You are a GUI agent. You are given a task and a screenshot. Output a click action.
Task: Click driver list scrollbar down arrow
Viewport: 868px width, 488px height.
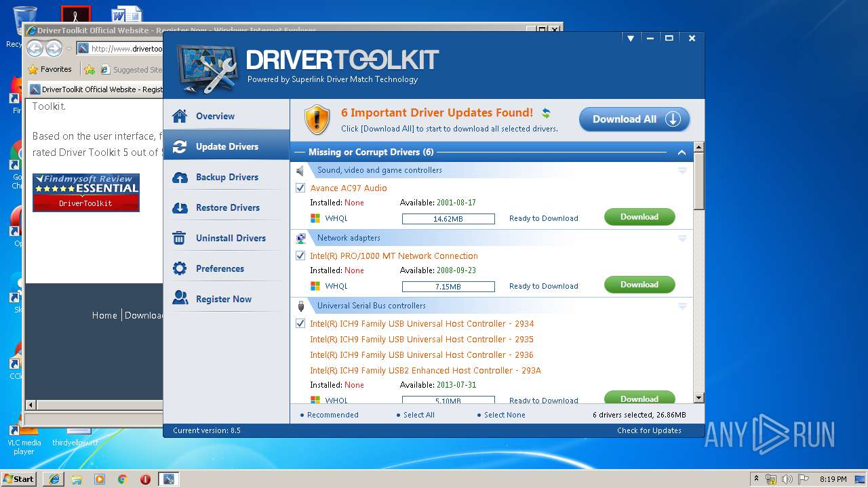(699, 399)
